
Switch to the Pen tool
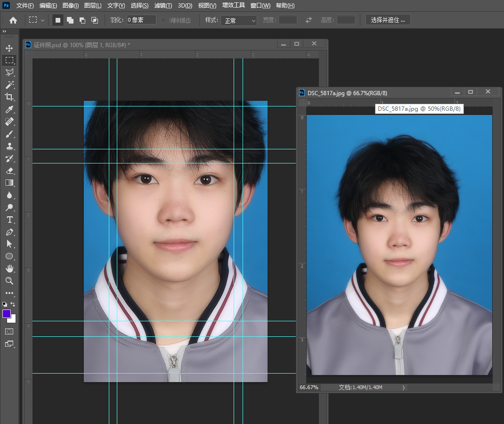click(x=9, y=232)
